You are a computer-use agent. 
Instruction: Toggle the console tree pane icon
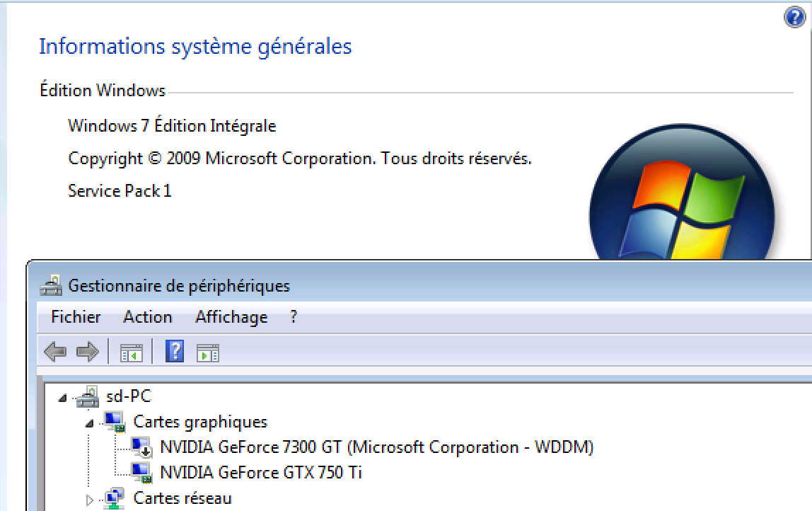[x=131, y=353]
